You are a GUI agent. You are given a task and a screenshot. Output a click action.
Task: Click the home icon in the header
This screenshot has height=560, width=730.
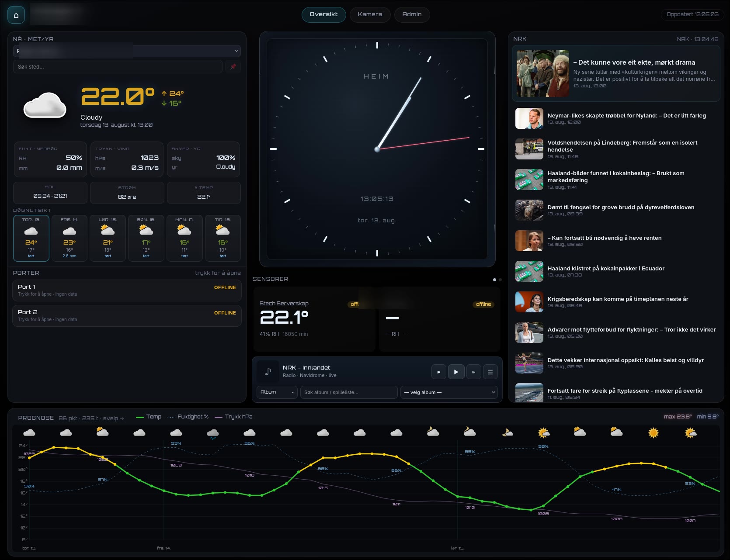[x=16, y=15]
